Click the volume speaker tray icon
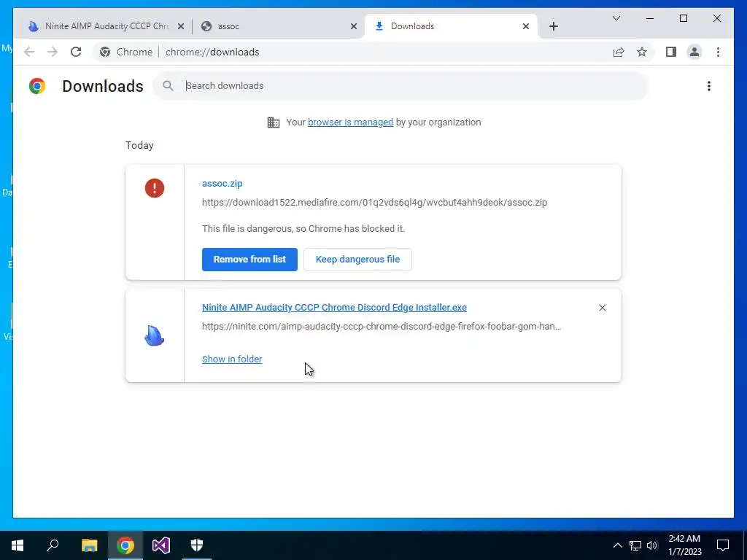This screenshot has width=747, height=560. click(x=652, y=545)
